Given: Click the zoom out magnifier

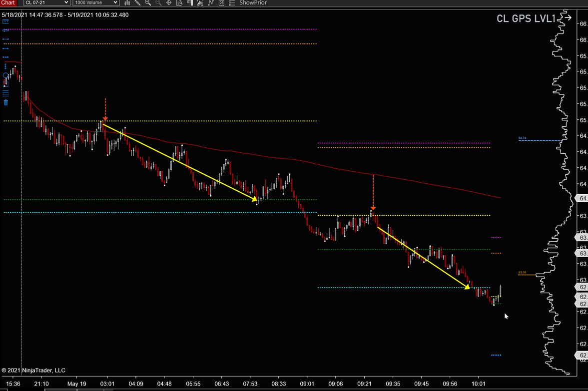Looking at the screenshot, I should click(158, 2).
